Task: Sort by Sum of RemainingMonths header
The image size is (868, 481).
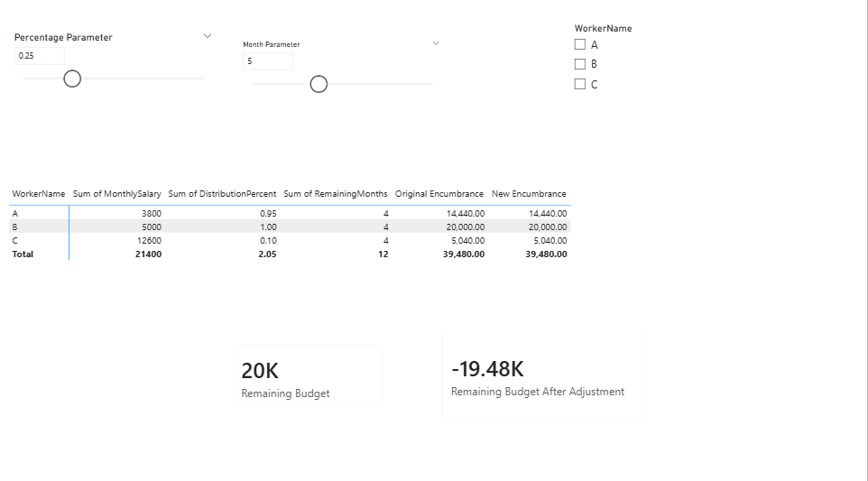Action: coord(336,194)
